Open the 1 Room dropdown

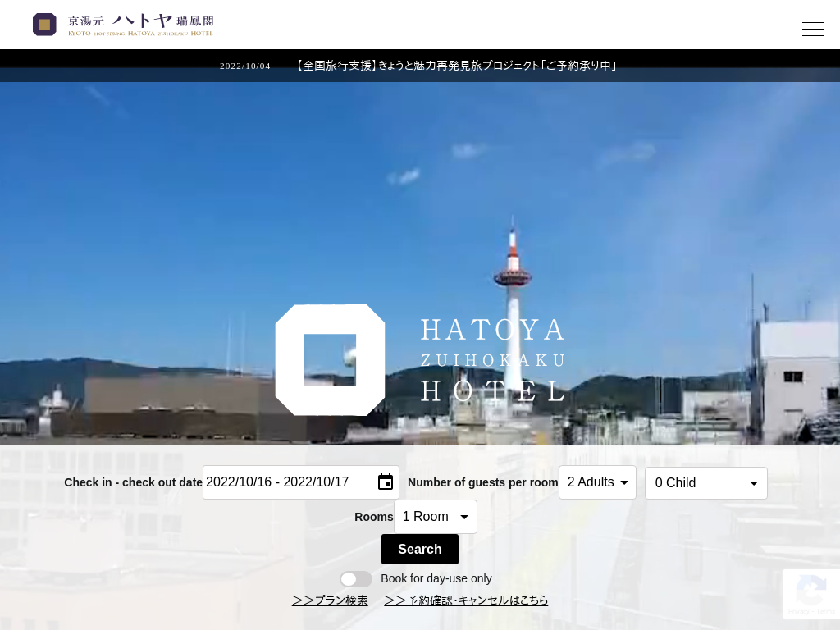(436, 517)
